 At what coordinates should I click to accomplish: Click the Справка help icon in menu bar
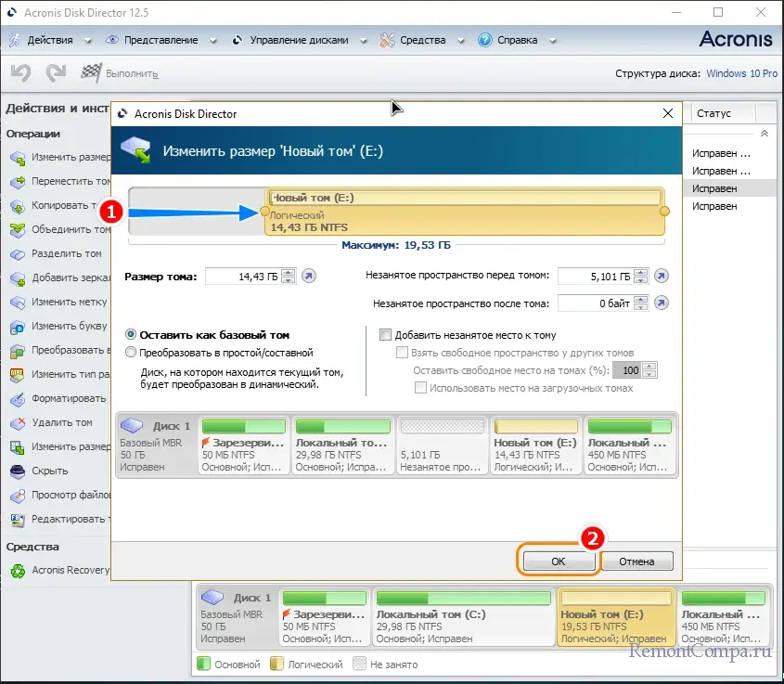[484, 40]
